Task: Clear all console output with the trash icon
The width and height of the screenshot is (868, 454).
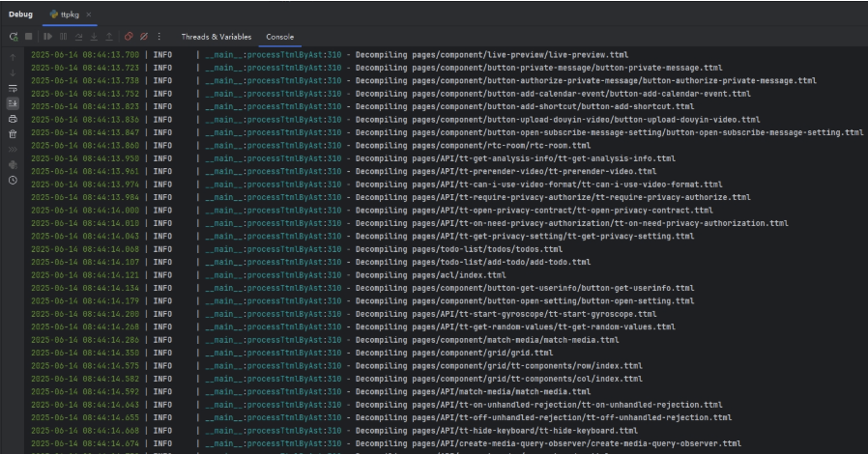Action: coord(13,134)
